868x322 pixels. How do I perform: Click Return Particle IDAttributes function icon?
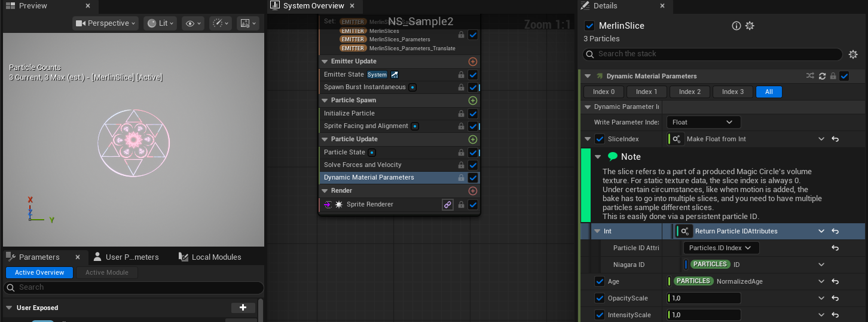685,231
